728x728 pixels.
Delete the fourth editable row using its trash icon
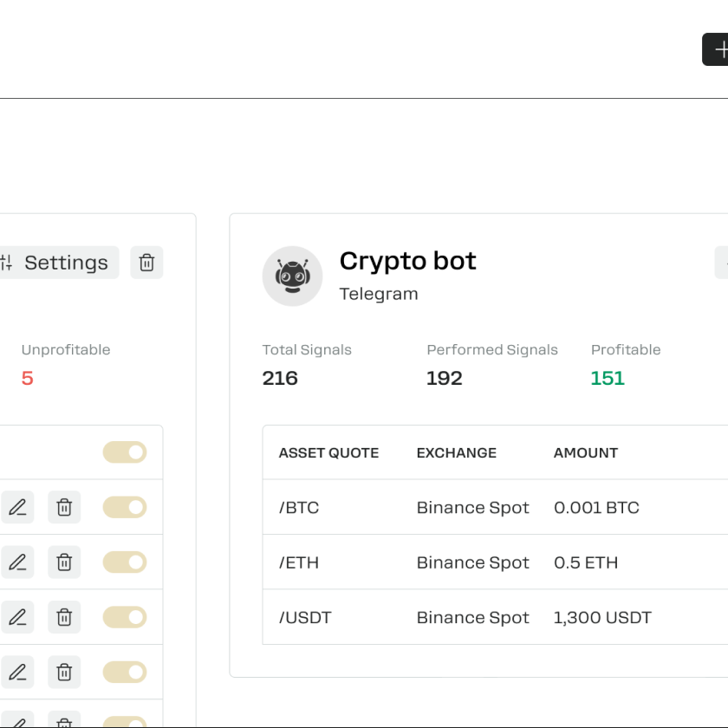pyautogui.click(x=64, y=673)
